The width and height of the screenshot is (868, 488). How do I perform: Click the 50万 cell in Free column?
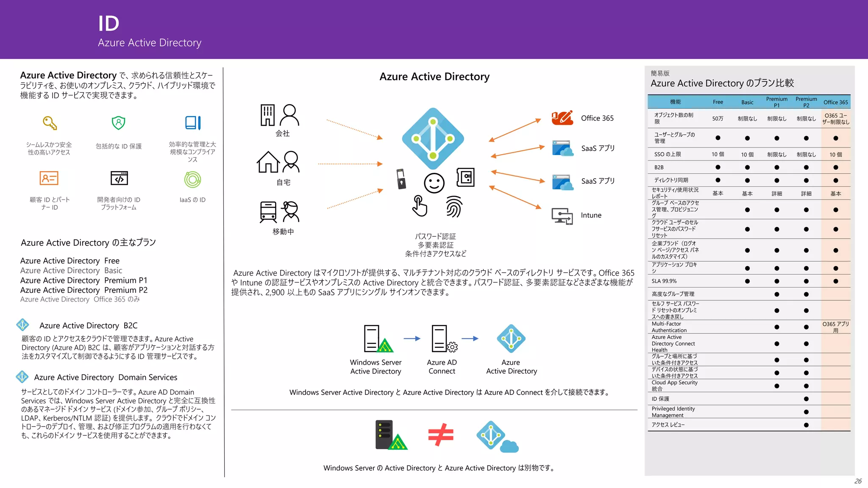click(718, 119)
